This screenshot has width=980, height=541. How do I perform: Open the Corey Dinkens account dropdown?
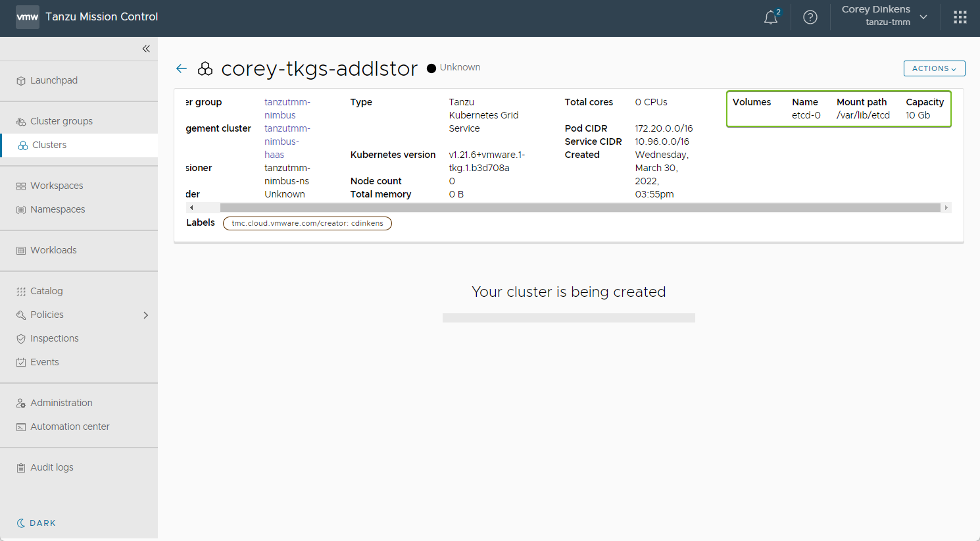[x=885, y=16]
